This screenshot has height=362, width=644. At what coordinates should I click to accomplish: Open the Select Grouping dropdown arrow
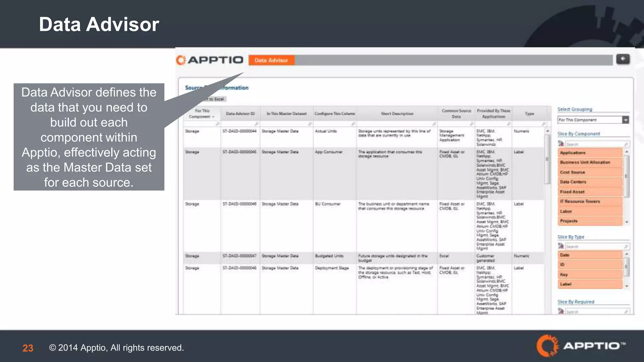pyautogui.click(x=625, y=120)
